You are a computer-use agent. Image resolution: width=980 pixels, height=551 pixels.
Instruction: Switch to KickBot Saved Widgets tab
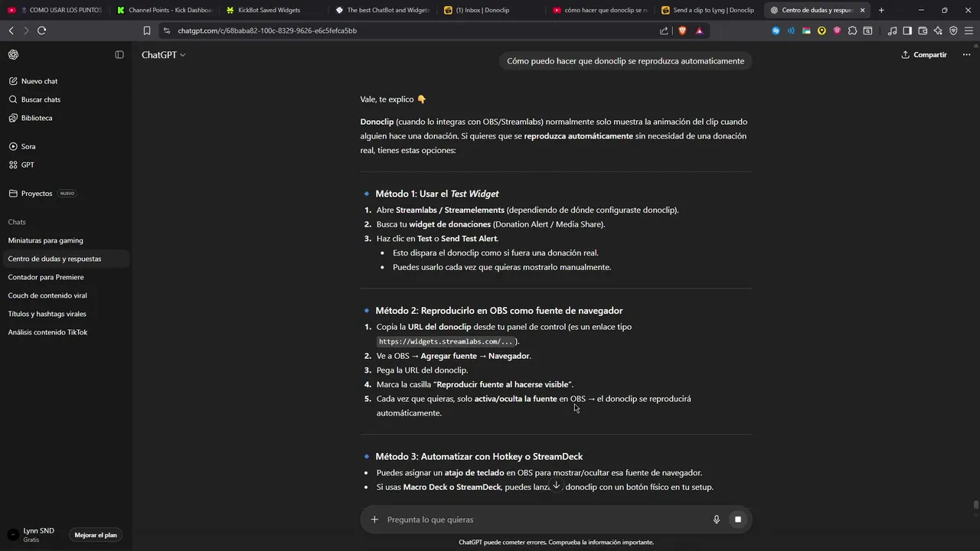coord(273,10)
